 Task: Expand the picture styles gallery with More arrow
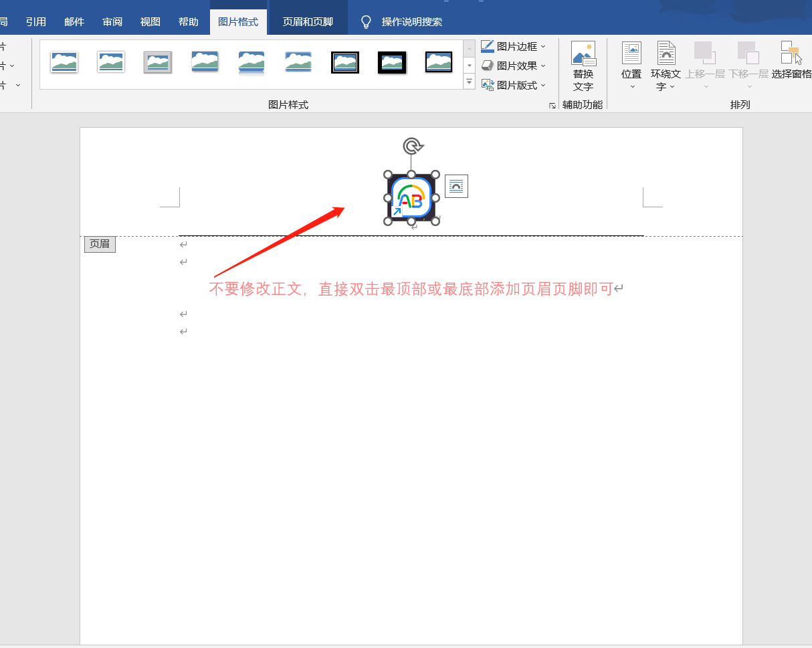pos(469,82)
